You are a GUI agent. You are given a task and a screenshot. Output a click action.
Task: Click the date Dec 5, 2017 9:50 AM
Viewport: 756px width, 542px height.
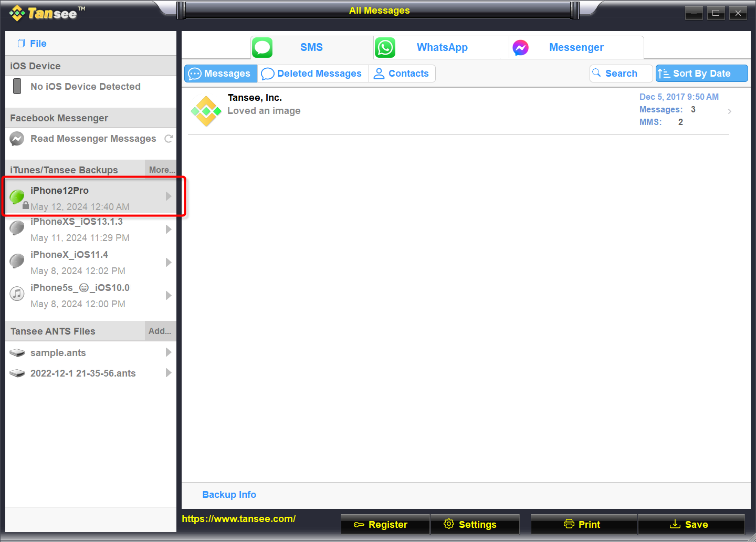click(679, 97)
